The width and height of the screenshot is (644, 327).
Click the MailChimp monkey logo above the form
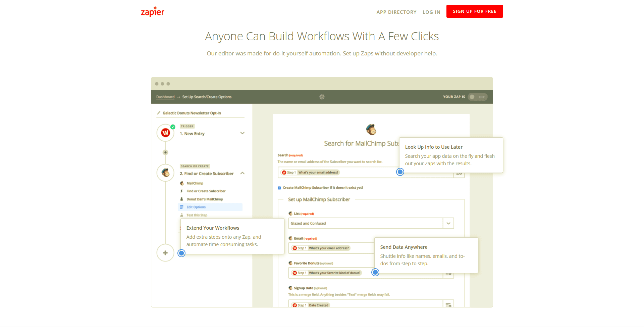(371, 129)
